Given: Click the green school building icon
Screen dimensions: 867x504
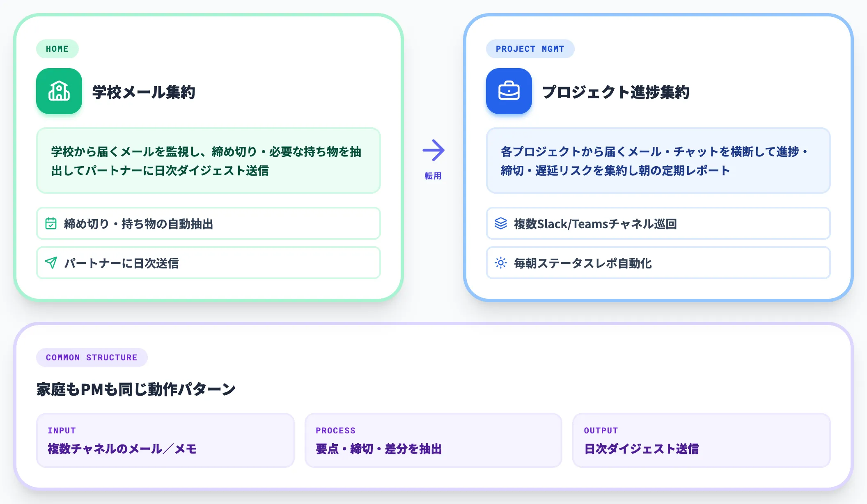Looking at the screenshot, I should 59,91.
